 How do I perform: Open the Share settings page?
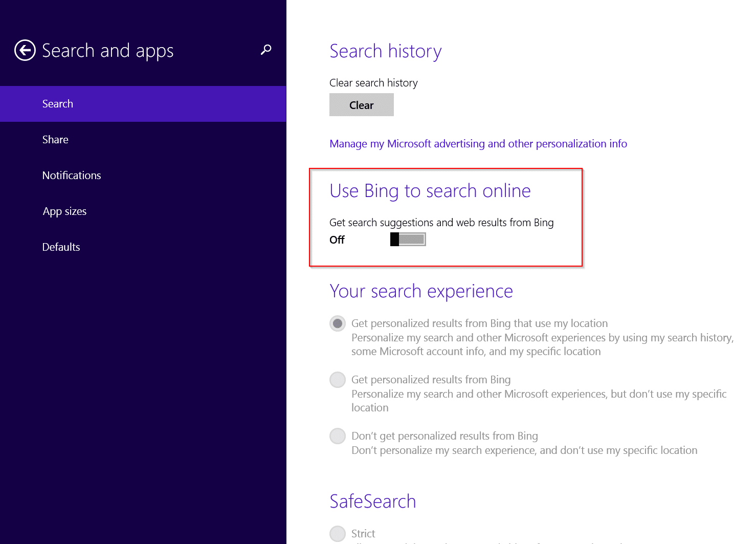(55, 140)
